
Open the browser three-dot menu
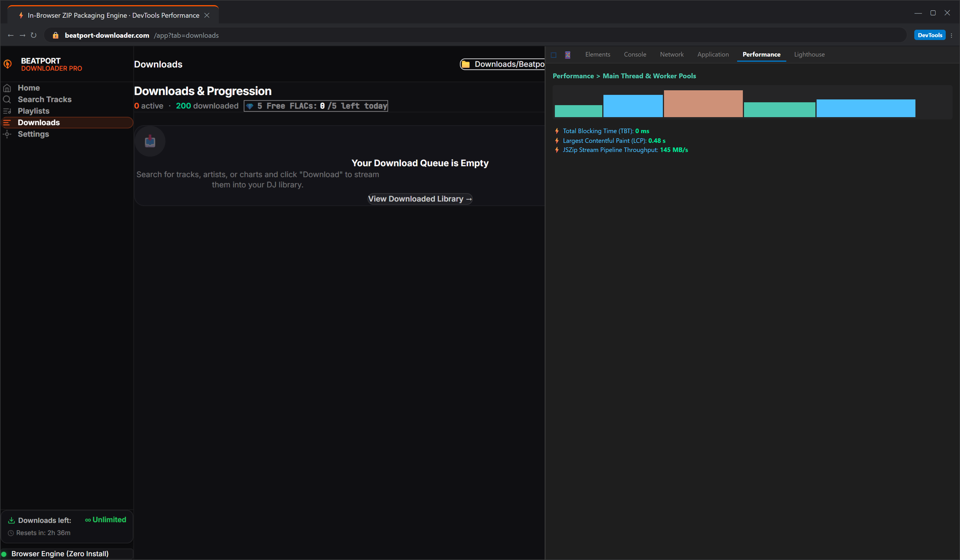952,35
